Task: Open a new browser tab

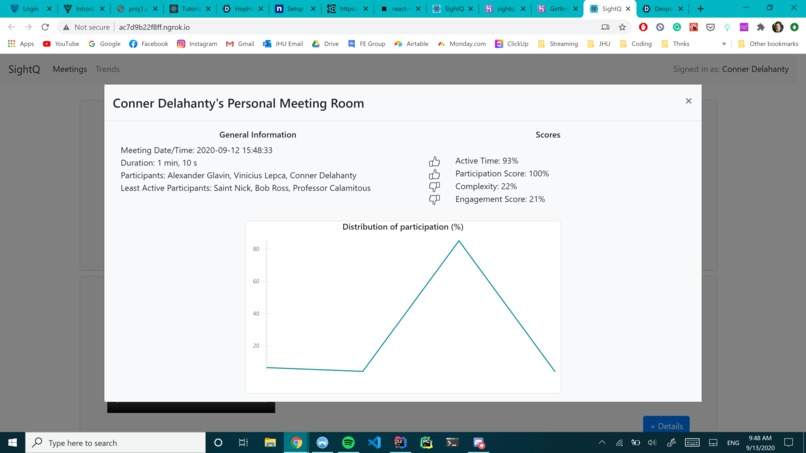Action: pos(700,9)
